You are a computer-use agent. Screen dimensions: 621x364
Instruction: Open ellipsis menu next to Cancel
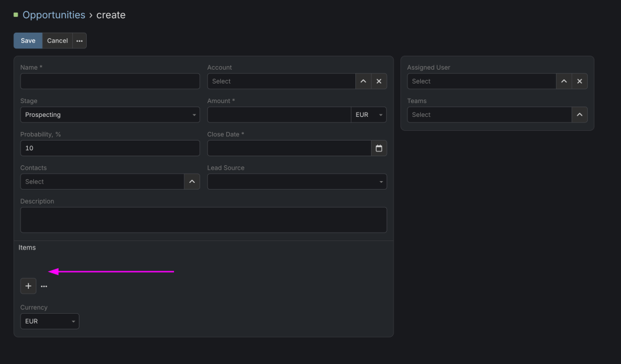coord(79,41)
